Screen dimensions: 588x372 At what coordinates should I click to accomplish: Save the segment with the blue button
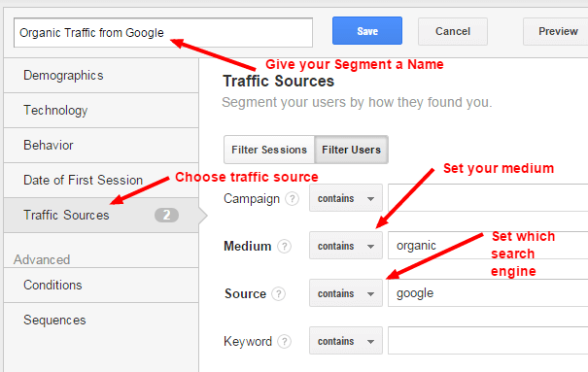coord(367,31)
